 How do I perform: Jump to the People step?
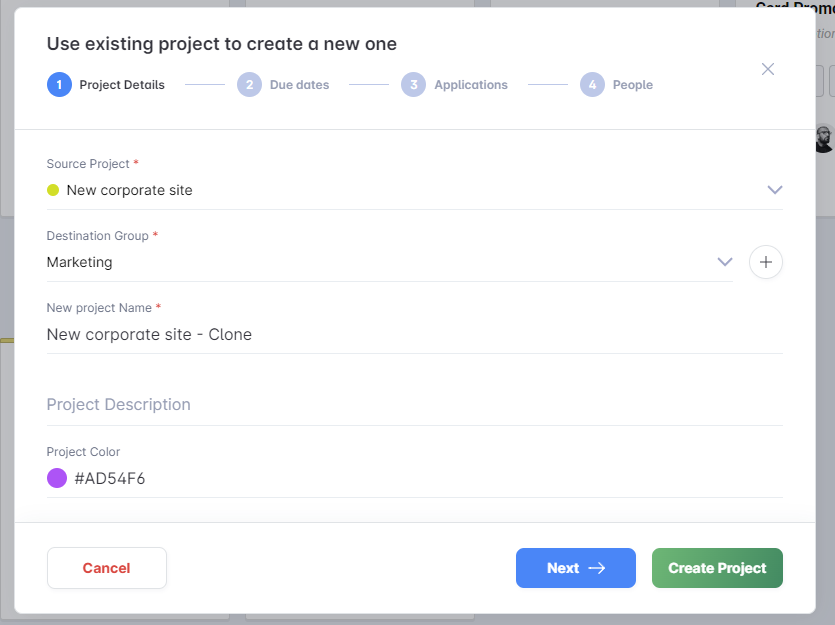[x=632, y=85]
